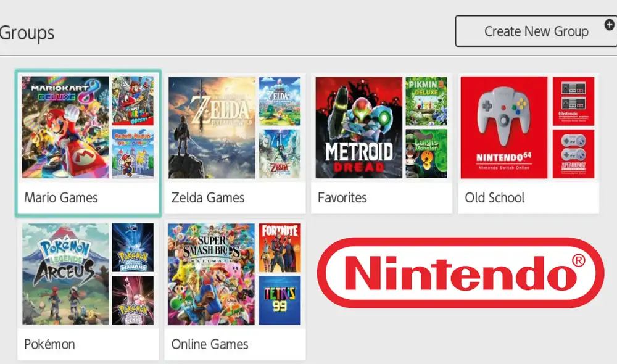
Task: Click the Nintendo logo
Action: click(460, 271)
